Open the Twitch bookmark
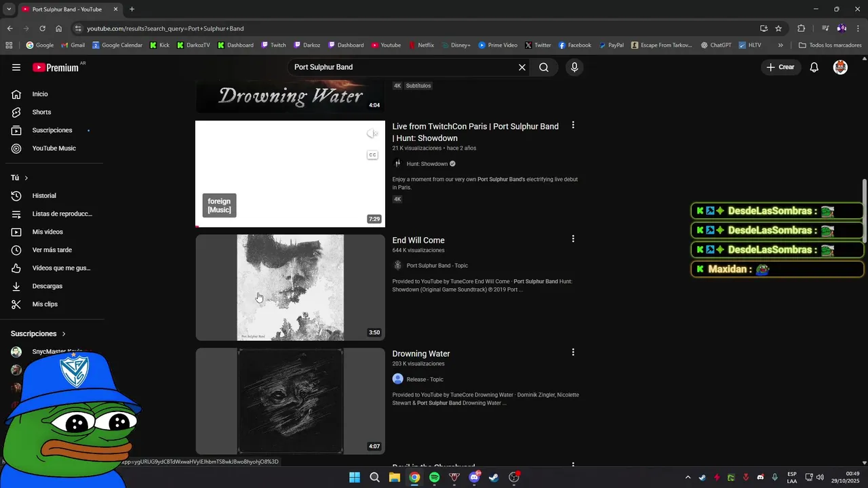868x488 pixels. tap(273, 45)
